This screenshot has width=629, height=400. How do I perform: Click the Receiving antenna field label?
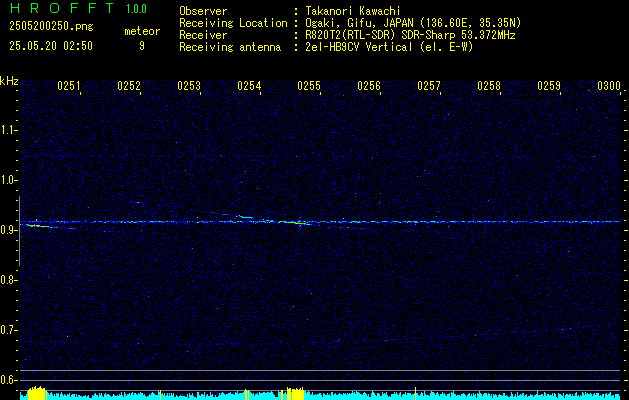[x=230, y=47]
